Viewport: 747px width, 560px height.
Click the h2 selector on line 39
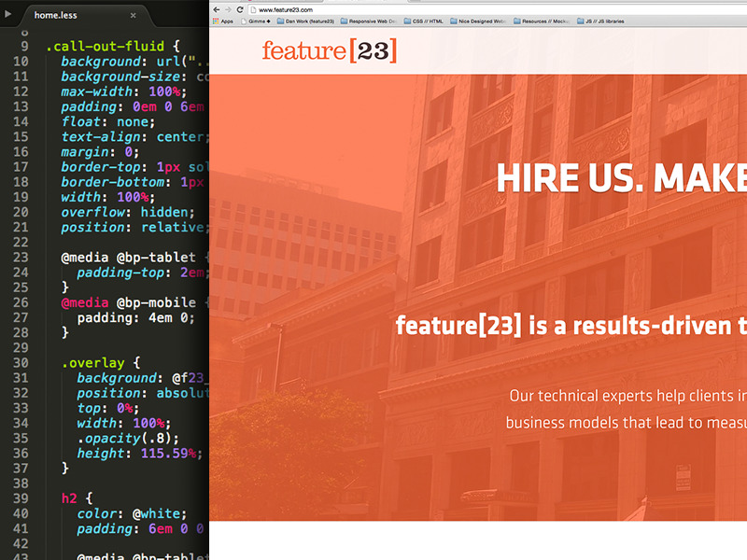(x=69, y=498)
